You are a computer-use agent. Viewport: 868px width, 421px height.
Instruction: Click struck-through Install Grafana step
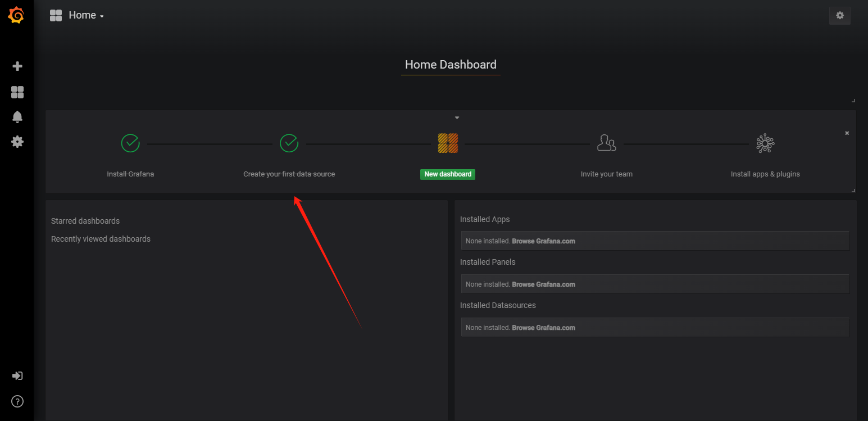pos(130,174)
